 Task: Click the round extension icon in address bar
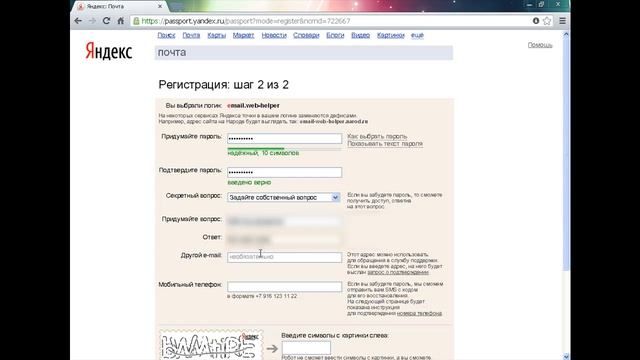[536, 21]
